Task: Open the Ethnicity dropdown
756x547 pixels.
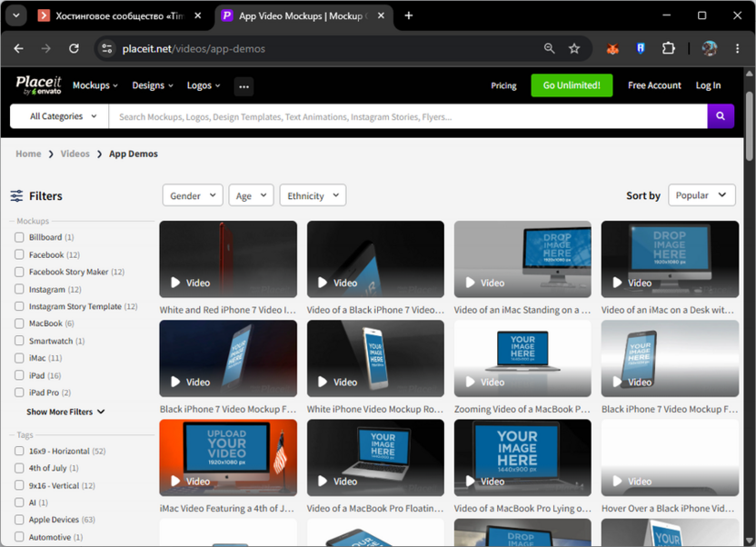Action: pyautogui.click(x=313, y=195)
